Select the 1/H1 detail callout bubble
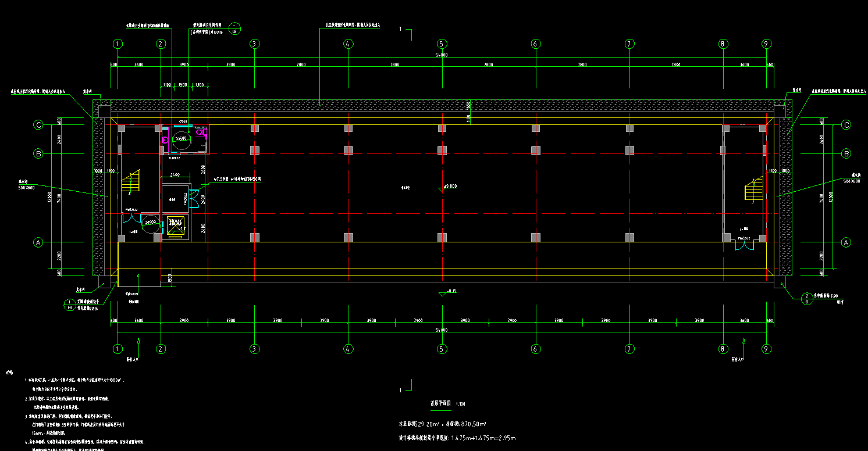The height and width of the screenshot is (451, 868). click(x=69, y=305)
